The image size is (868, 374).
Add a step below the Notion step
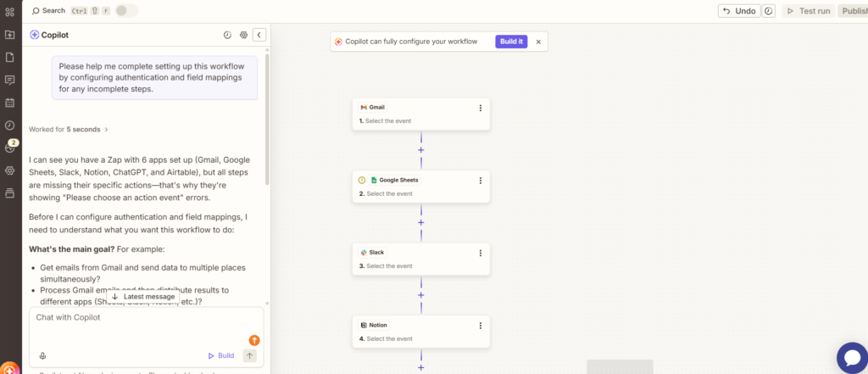[421, 367]
